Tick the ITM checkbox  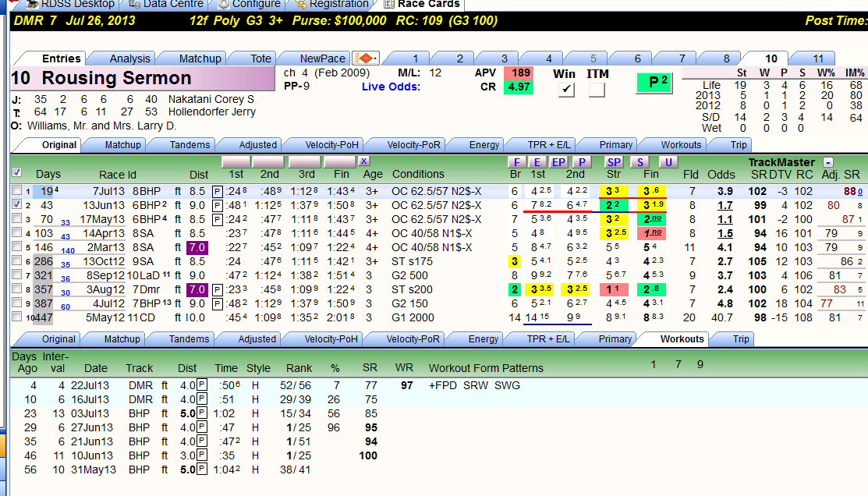(x=597, y=89)
